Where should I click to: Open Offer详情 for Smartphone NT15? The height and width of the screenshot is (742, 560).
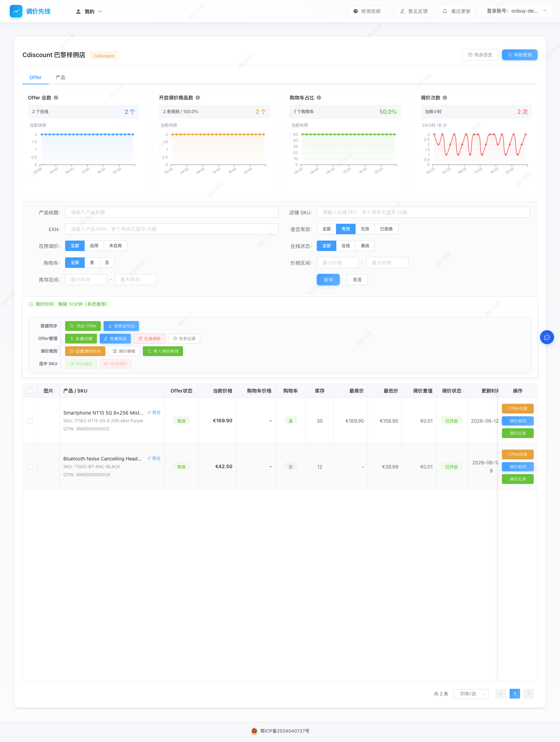pos(518,409)
